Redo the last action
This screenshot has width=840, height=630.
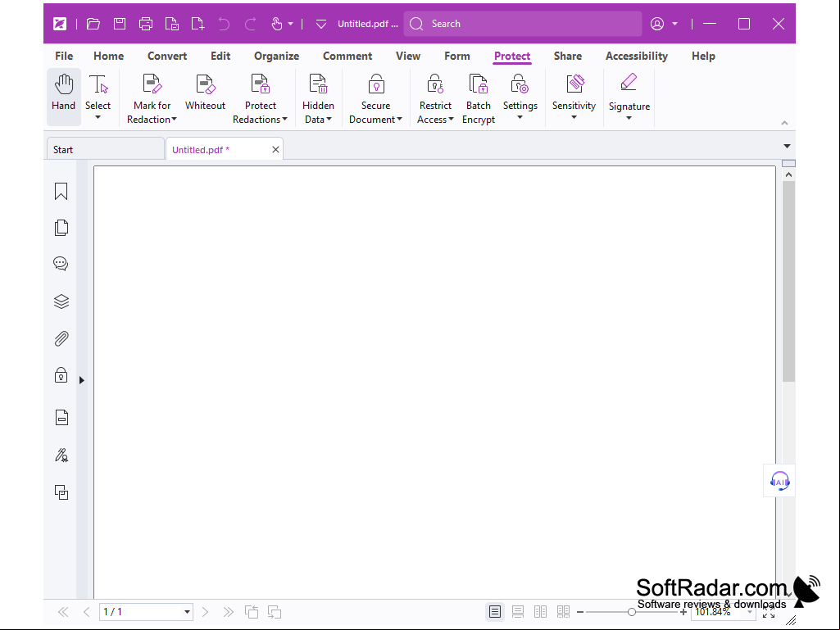(250, 24)
